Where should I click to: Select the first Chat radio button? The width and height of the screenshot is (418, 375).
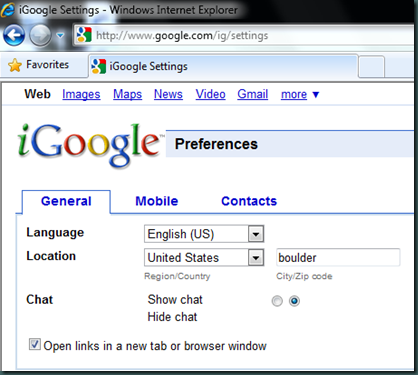(277, 301)
